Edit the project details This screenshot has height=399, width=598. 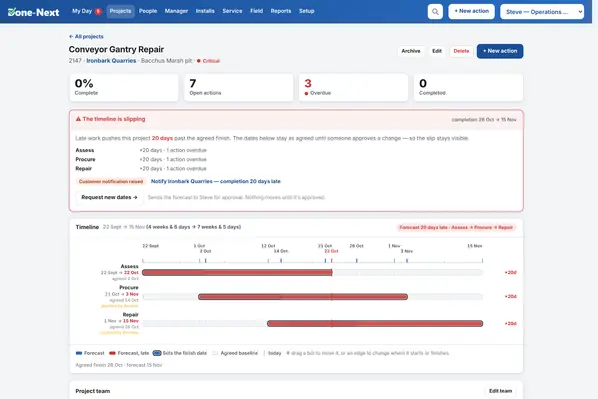tap(437, 51)
